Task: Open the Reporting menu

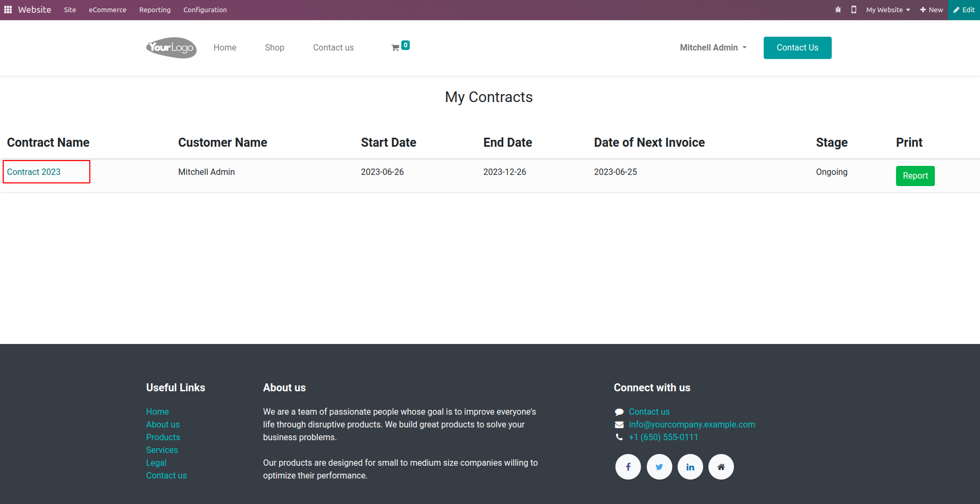Action: pos(155,10)
